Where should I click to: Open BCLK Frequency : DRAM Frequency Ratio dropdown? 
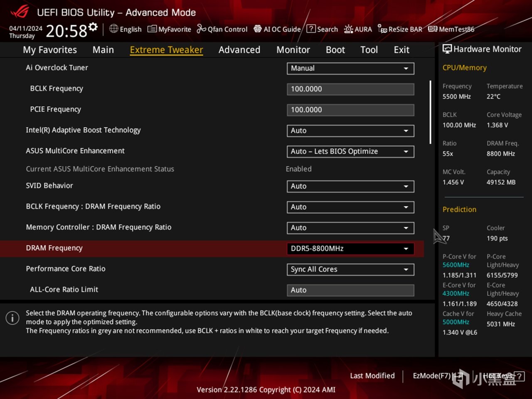click(350, 207)
